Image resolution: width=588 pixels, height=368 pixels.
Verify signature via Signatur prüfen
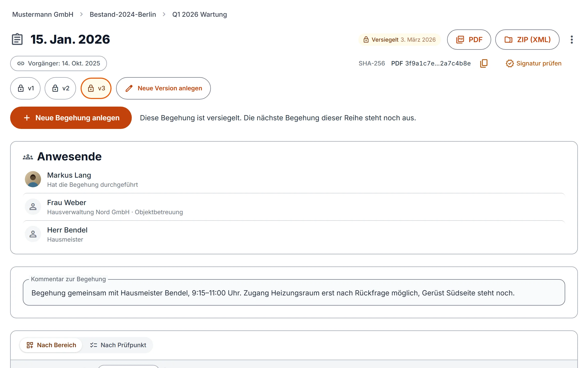coord(534,63)
